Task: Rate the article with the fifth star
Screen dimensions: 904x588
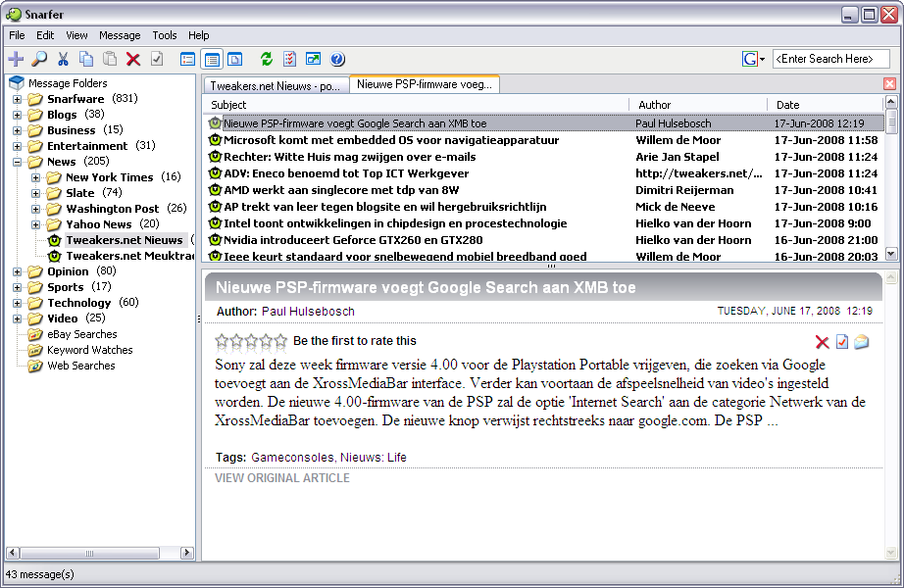Action: (280, 341)
